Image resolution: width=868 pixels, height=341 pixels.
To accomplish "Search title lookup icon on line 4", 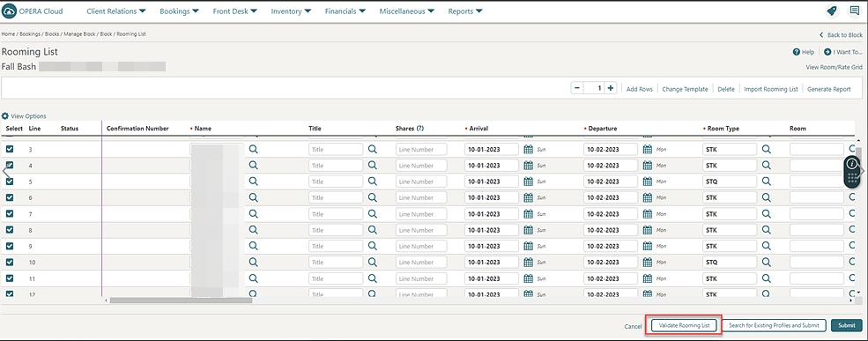I will click(x=373, y=166).
